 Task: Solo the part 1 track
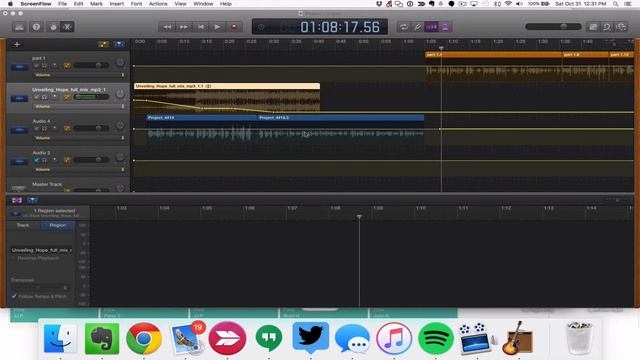click(44, 65)
